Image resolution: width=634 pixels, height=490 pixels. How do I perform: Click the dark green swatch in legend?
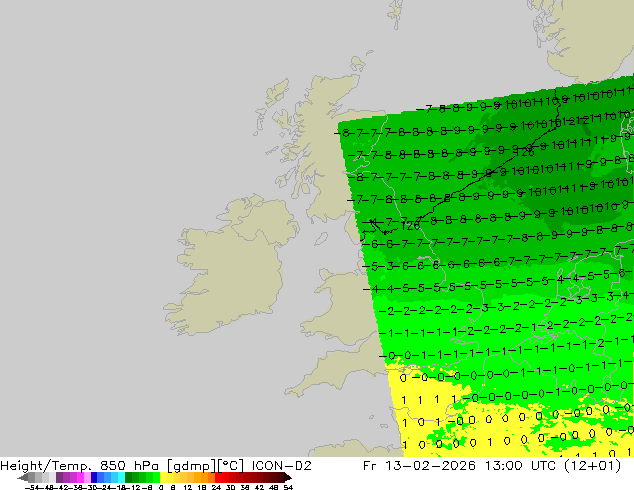pyautogui.click(x=128, y=477)
